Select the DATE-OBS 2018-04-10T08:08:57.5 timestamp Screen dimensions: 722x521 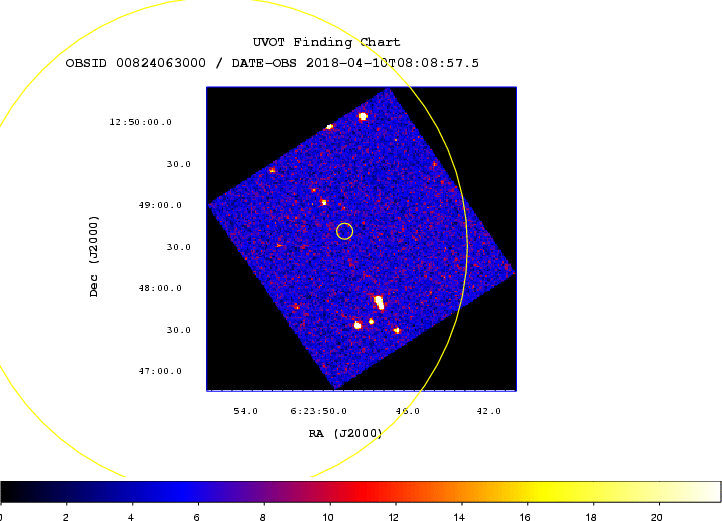(355, 63)
